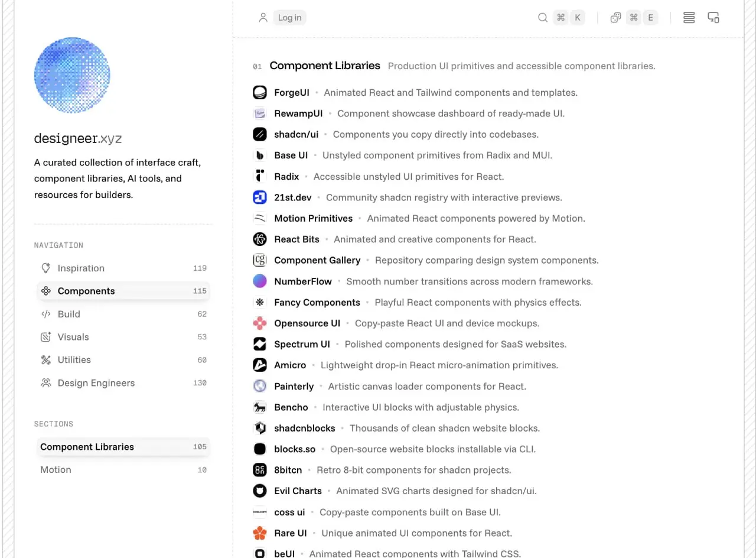This screenshot has width=756, height=558.
Task: Open Design Engineers in navigation
Action: (123, 383)
